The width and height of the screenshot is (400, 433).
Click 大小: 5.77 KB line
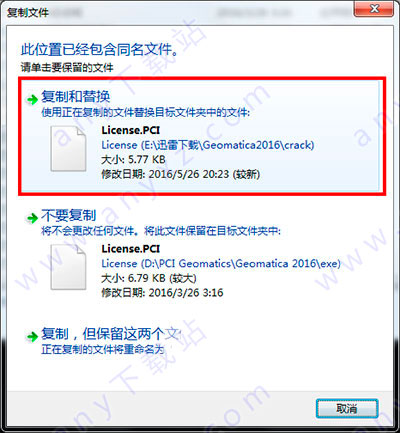click(133, 160)
